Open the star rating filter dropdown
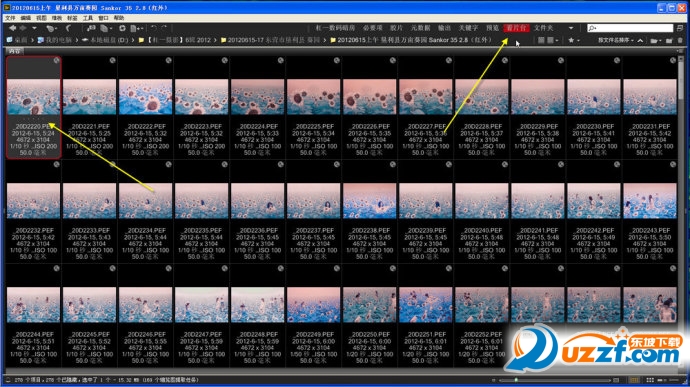Image resolution: width=690 pixels, height=387 pixels. (x=574, y=40)
